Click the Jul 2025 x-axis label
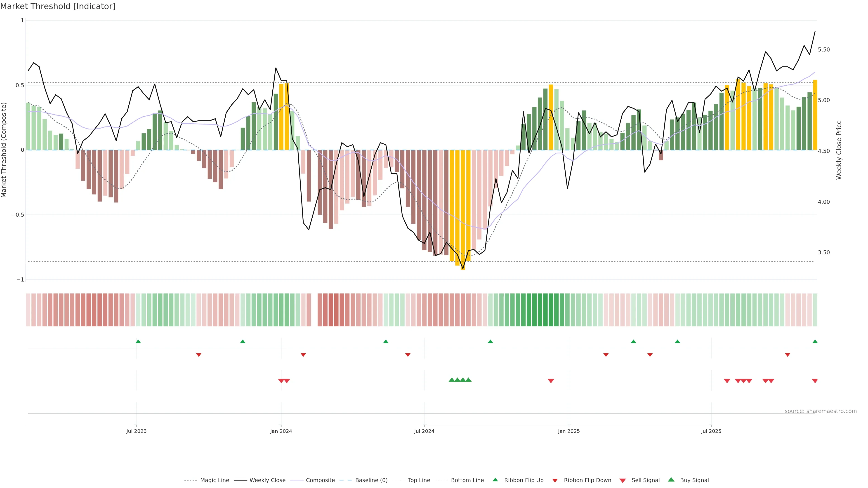Screen dimensions: 868x488 tap(711, 431)
